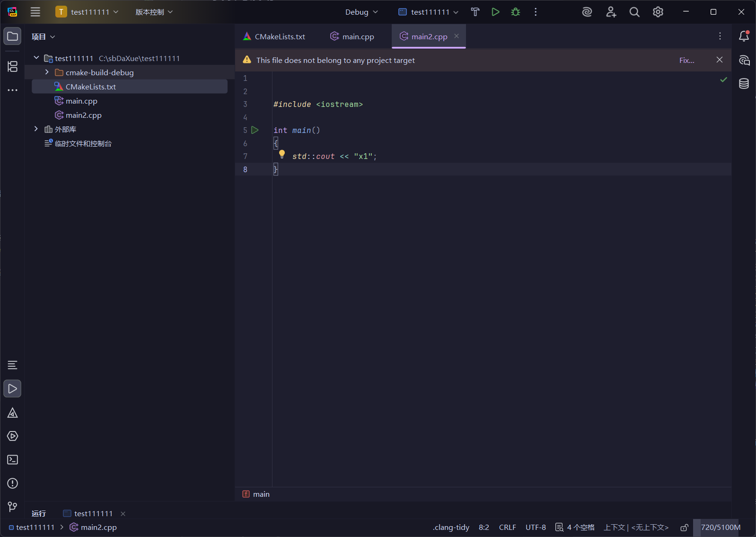The image size is (756, 537).
Task: Open the Debug build profile dropdown
Action: click(361, 12)
